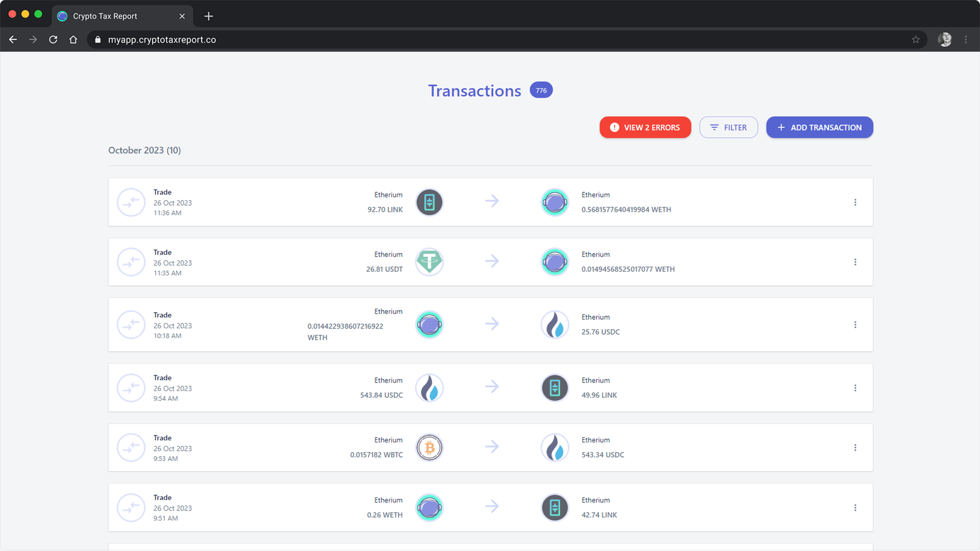The height and width of the screenshot is (551, 980).
Task: Open a new browser tab
Action: 208,16
